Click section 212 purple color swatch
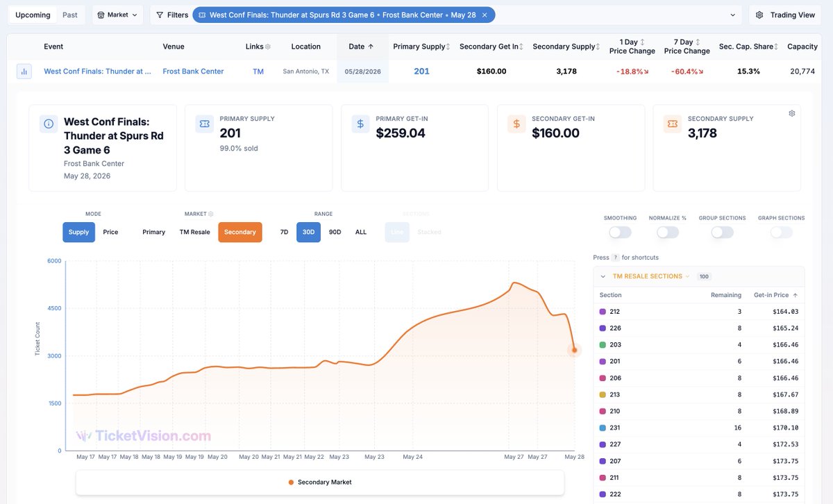This screenshot has height=504, width=833. pos(603,312)
